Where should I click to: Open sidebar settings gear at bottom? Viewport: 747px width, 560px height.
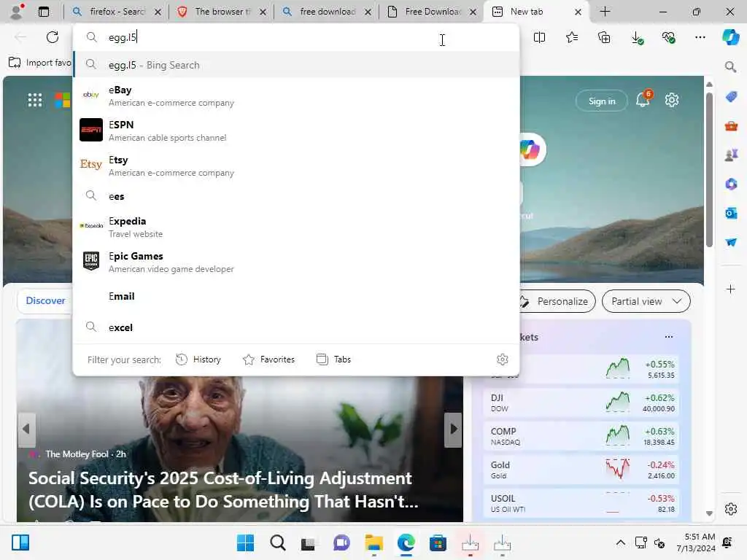[731, 509]
